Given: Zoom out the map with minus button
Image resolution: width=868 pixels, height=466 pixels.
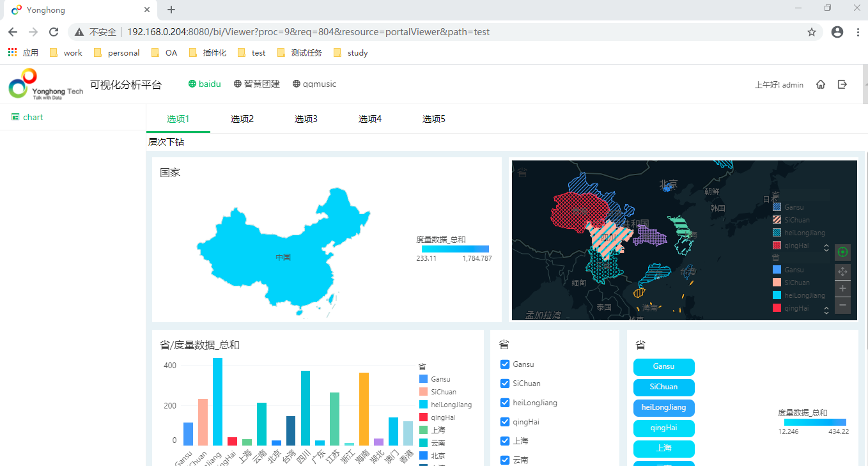Looking at the screenshot, I should coord(842,305).
